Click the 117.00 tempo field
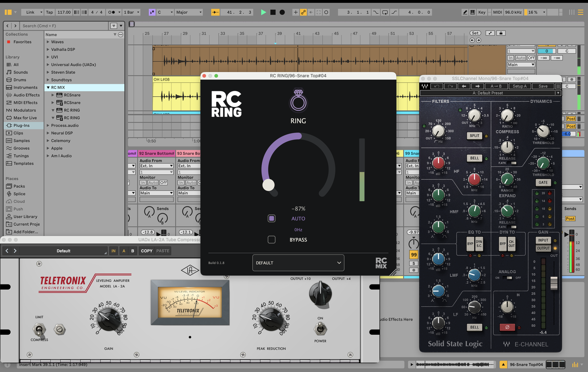 (64, 12)
